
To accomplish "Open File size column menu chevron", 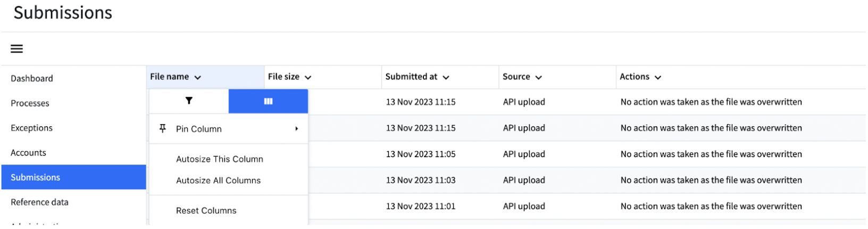I will click(308, 77).
